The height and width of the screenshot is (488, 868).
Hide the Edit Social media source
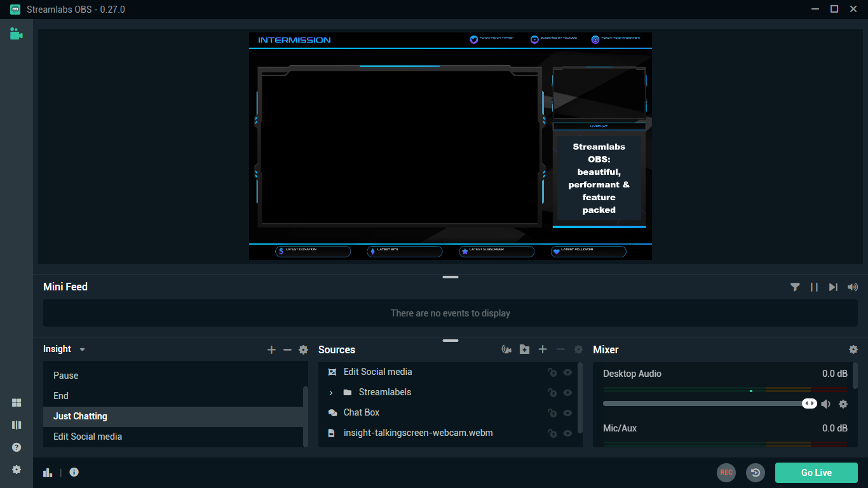(568, 372)
